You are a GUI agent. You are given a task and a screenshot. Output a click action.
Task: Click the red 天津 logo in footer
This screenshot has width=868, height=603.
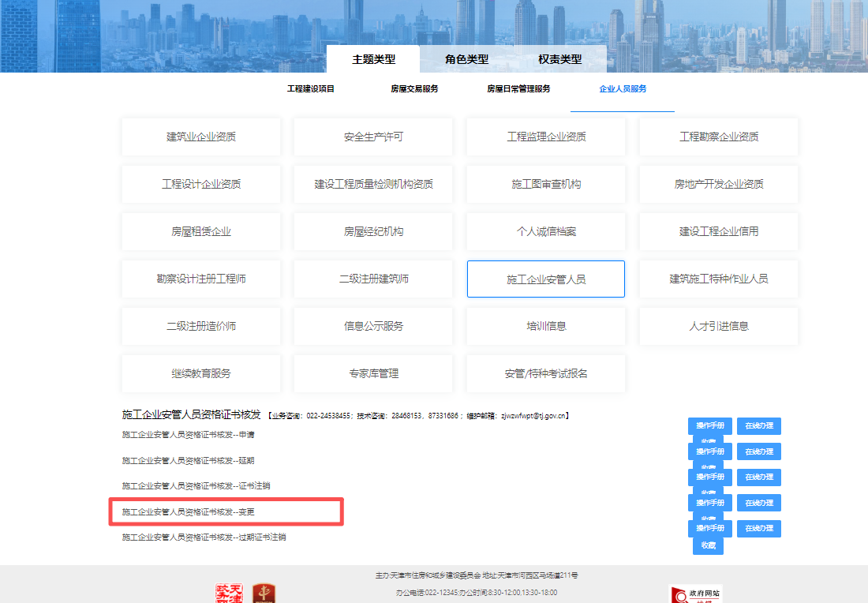point(229,594)
